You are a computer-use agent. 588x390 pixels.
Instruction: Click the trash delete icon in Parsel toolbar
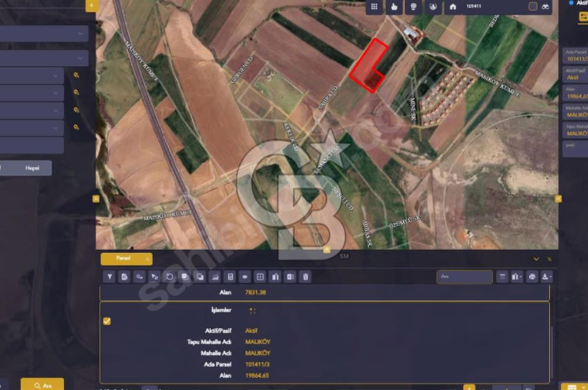click(x=305, y=277)
